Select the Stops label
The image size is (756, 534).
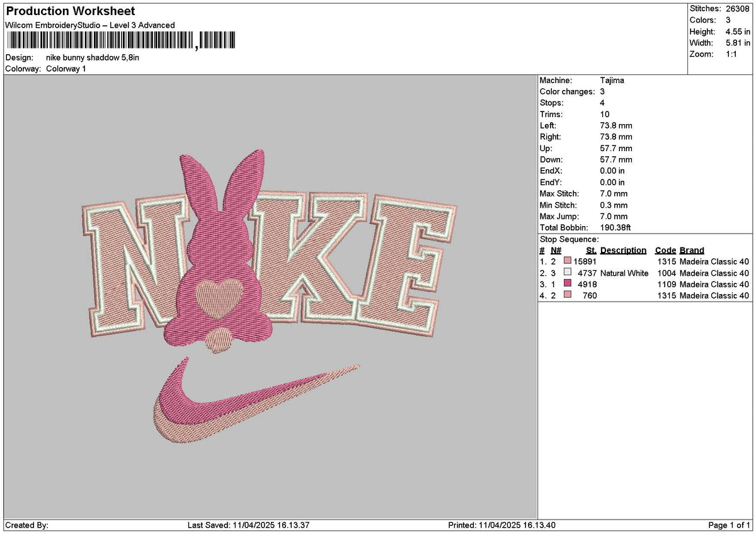click(552, 103)
